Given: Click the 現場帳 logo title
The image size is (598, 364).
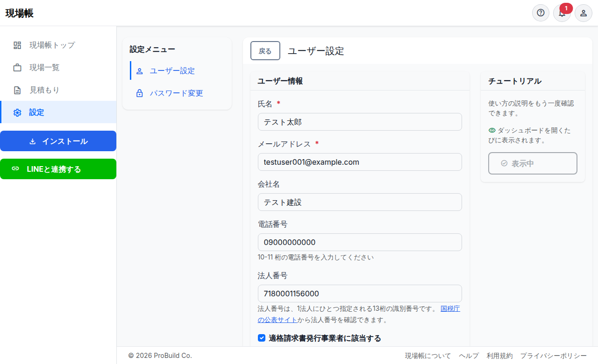Looking at the screenshot, I should coord(20,13).
